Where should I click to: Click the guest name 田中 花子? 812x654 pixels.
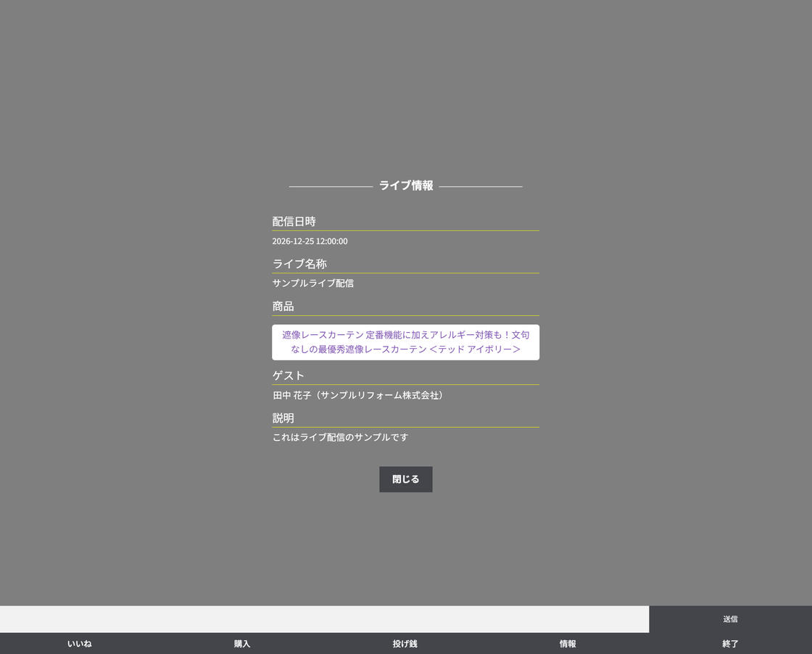tap(291, 395)
